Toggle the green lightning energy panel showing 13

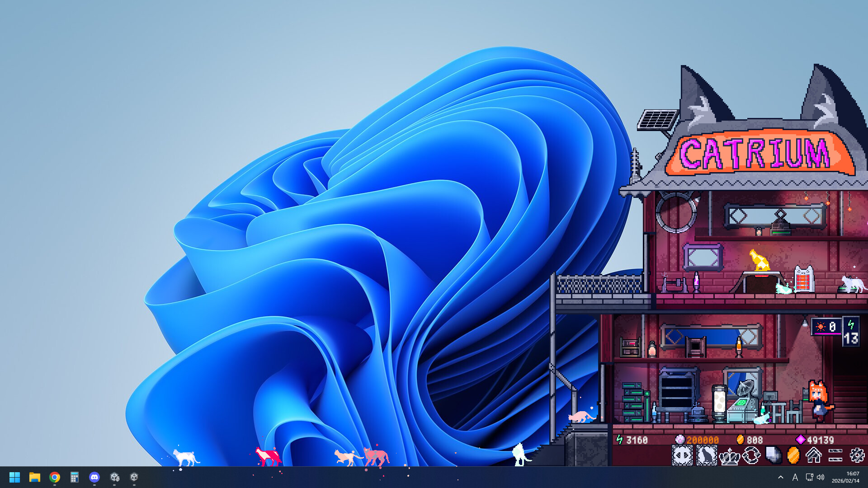click(x=852, y=330)
